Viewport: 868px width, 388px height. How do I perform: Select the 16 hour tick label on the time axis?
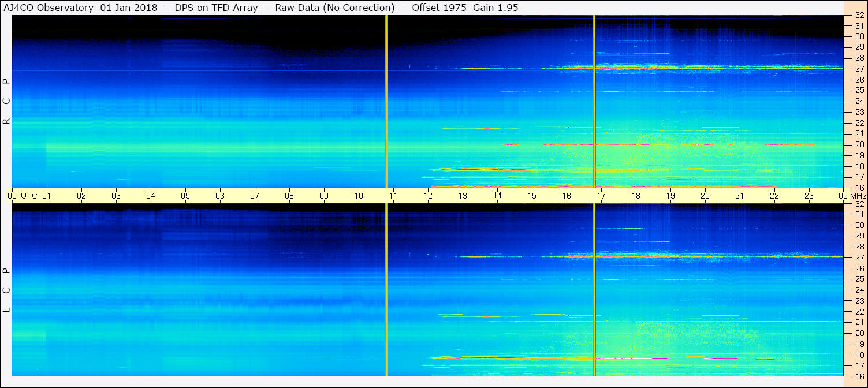[567, 196]
